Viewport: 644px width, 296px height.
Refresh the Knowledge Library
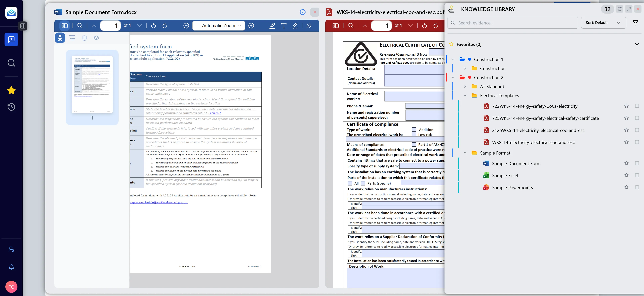[619, 9]
